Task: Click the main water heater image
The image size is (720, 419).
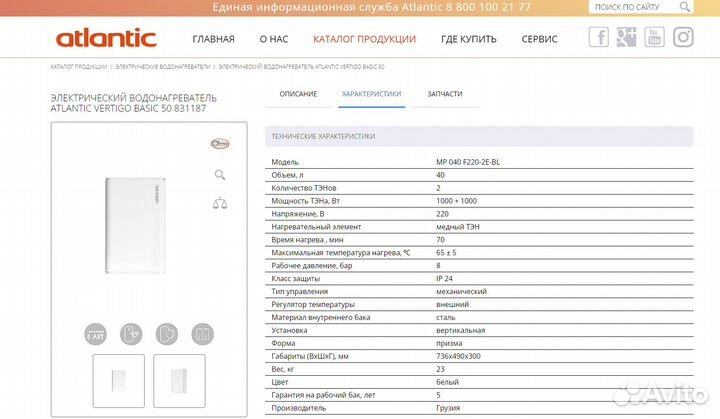Action: [x=135, y=226]
